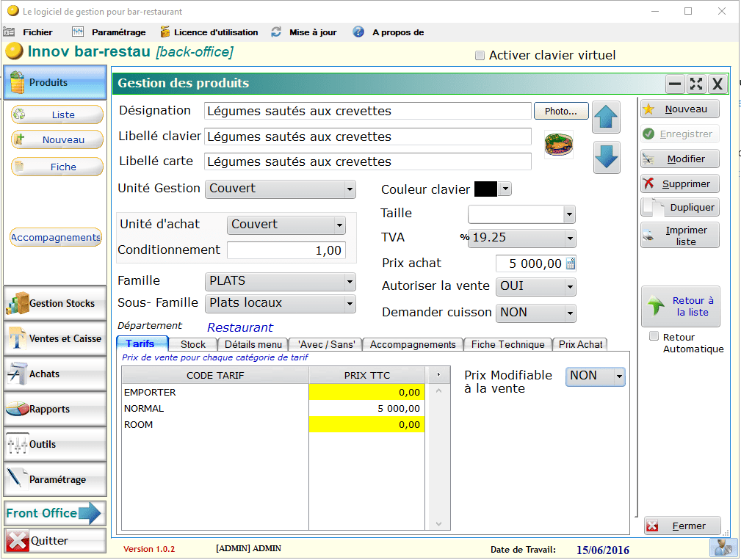Screen dimensions: 741x560
Task: Click the Dupliquer button
Action: (679, 208)
